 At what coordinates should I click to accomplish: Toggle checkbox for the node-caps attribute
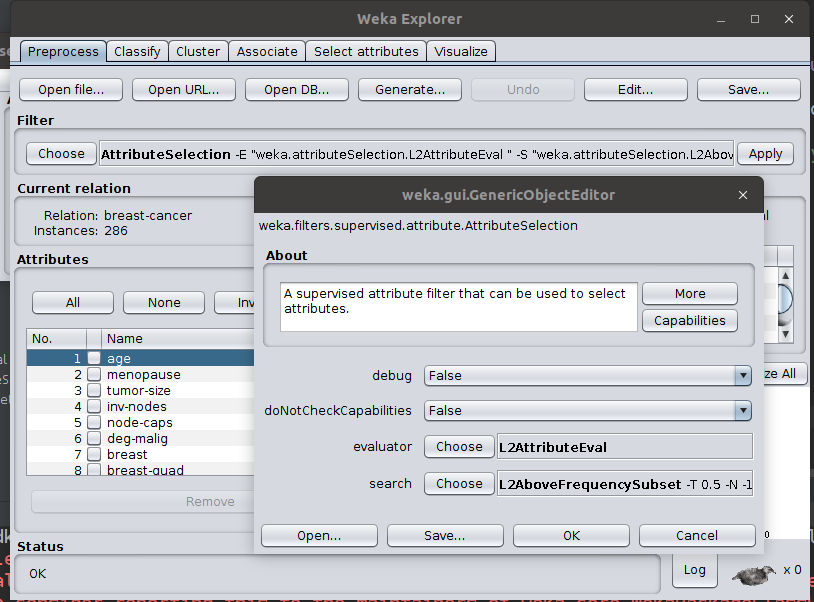(94, 422)
